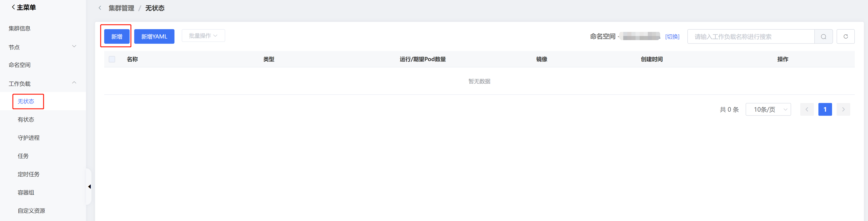The width and height of the screenshot is (868, 221).
Task: Click the [切换] namespace link
Action: coord(672,36)
